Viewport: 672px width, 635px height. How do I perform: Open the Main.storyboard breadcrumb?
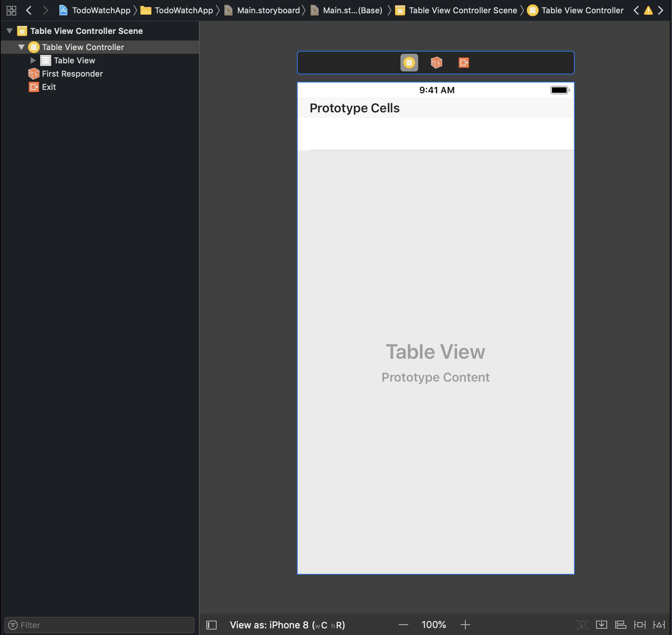(262, 10)
